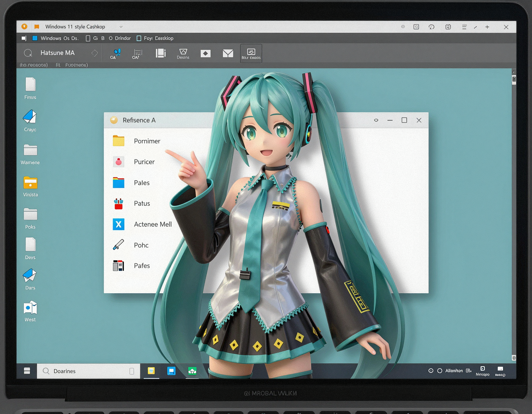The image size is (532, 414).
Task: Click the round icon in Refisence A title bar
Action: (x=114, y=120)
